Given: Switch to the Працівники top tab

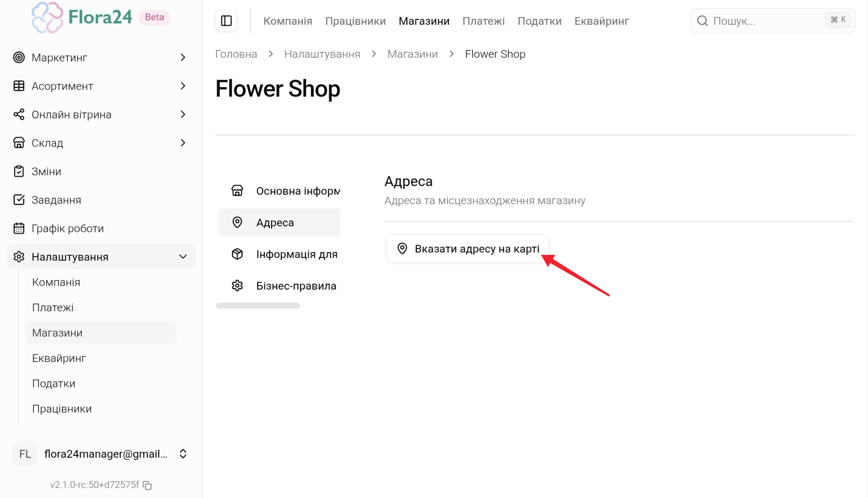Looking at the screenshot, I should tap(355, 21).
